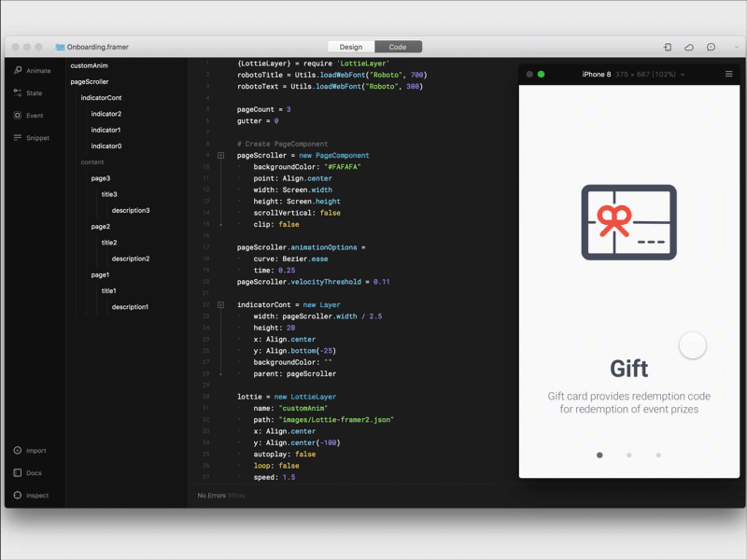This screenshot has width=747, height=560.
Task: Select the indicatorCont layer
Action: [101, 98]
